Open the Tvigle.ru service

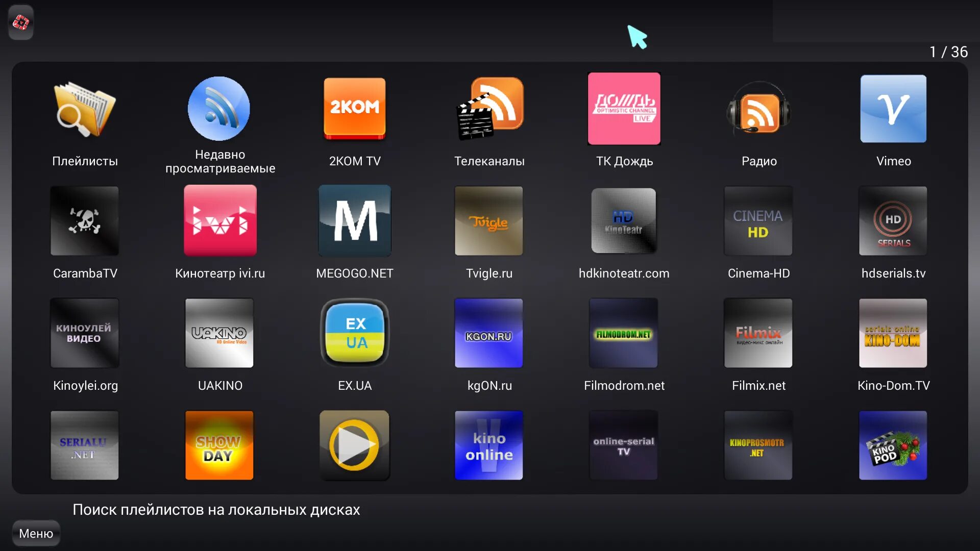point(489,221)
